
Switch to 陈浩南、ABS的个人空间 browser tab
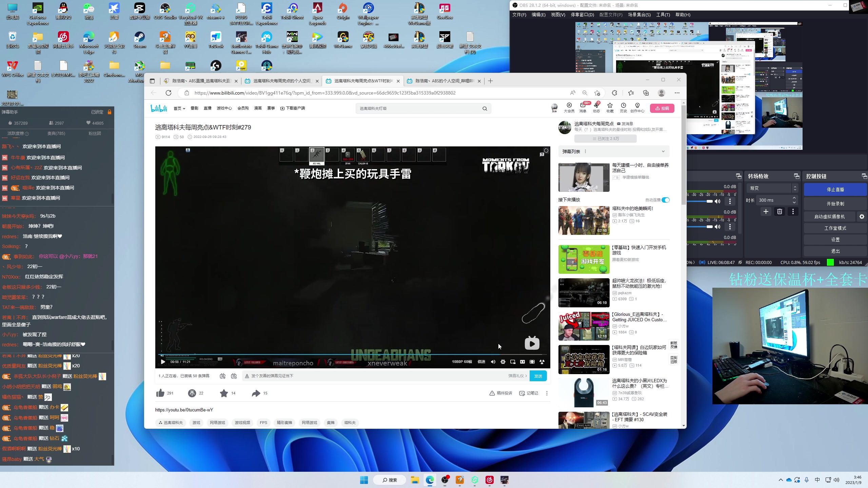(x=444, y=81)
